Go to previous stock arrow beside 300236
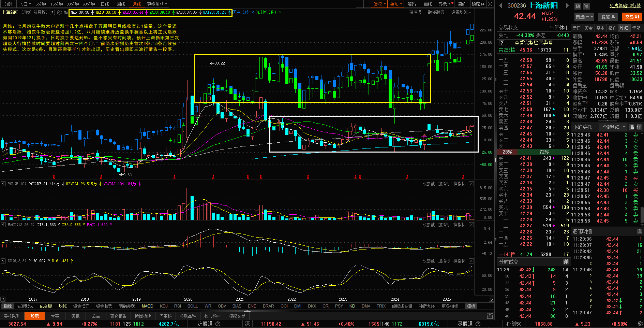Viewport: 644px width, 328px height. [x=501, y=5]
